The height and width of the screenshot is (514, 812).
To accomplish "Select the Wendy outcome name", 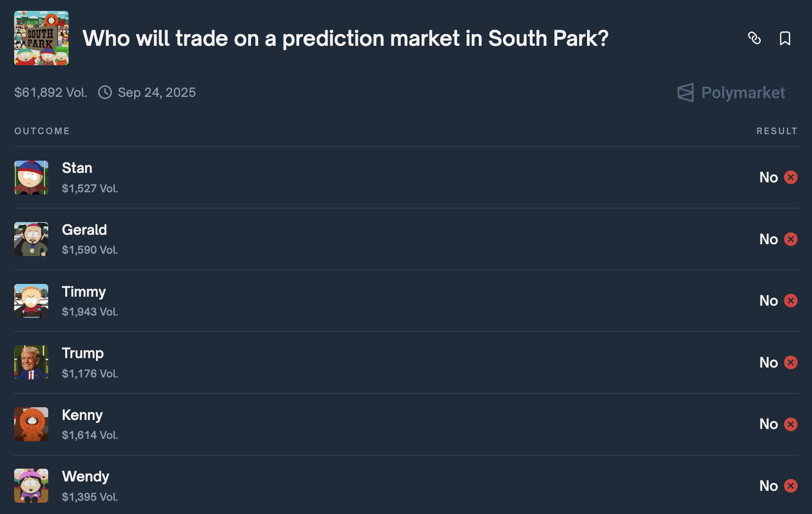I will 86,476.
